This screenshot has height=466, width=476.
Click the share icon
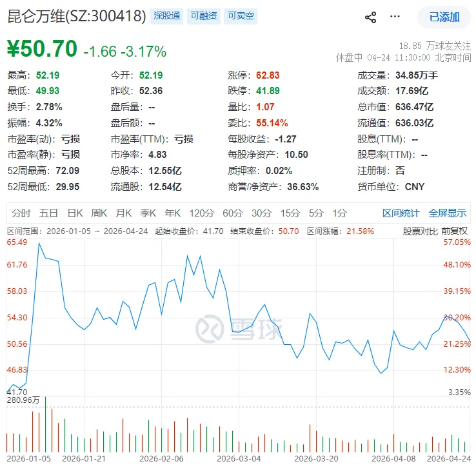point(370,17)
